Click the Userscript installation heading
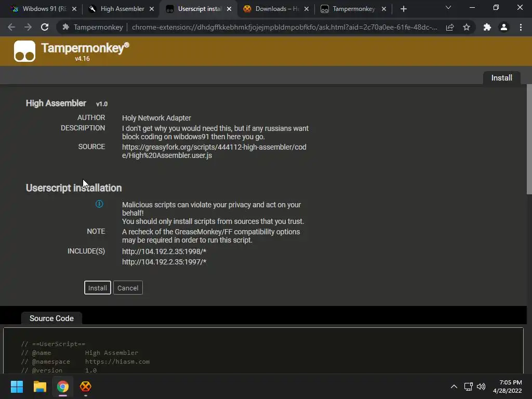 74,188
